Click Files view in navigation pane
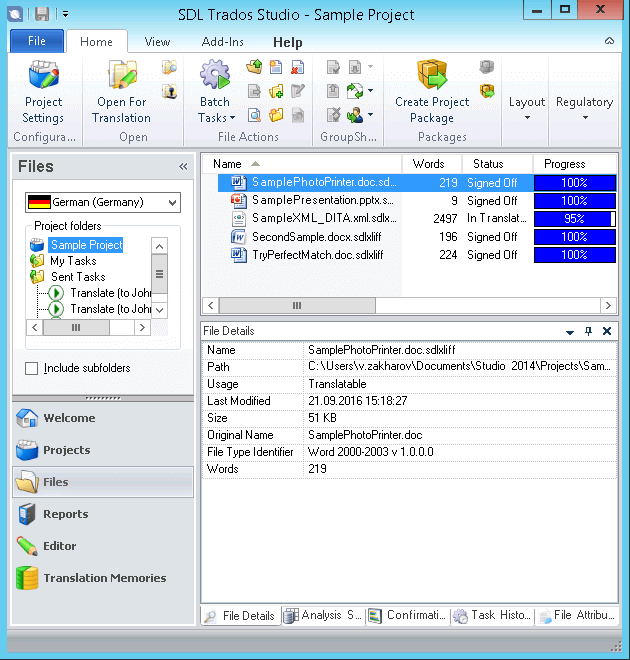 103,482
